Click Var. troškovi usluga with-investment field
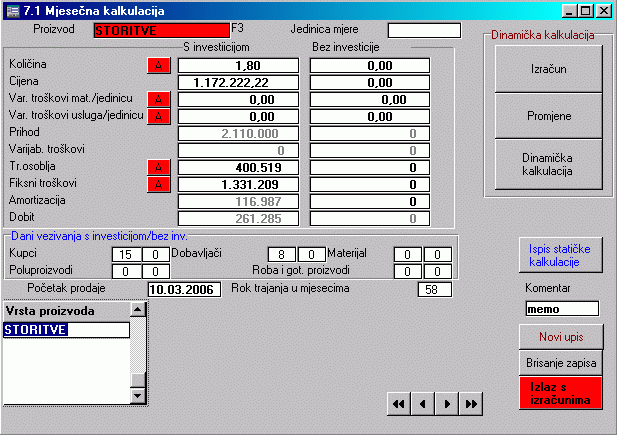The width and height of the screenshot is (617, 435). click(238, 117)
